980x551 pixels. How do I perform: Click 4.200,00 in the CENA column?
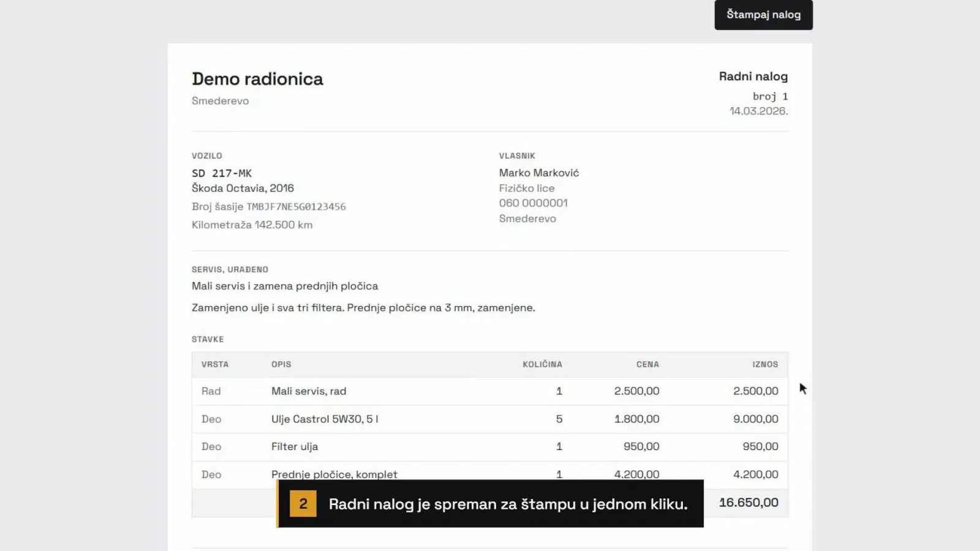[x=637, y=474]
